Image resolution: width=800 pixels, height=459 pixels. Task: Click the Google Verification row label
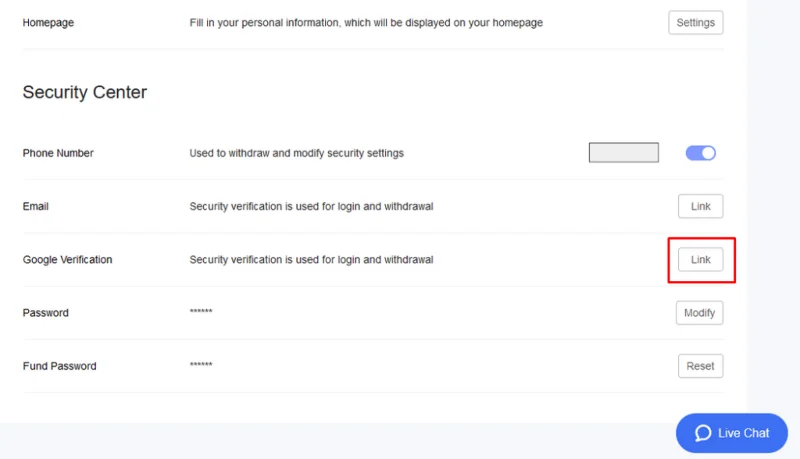pyautogui.click(x=67, y=260)
